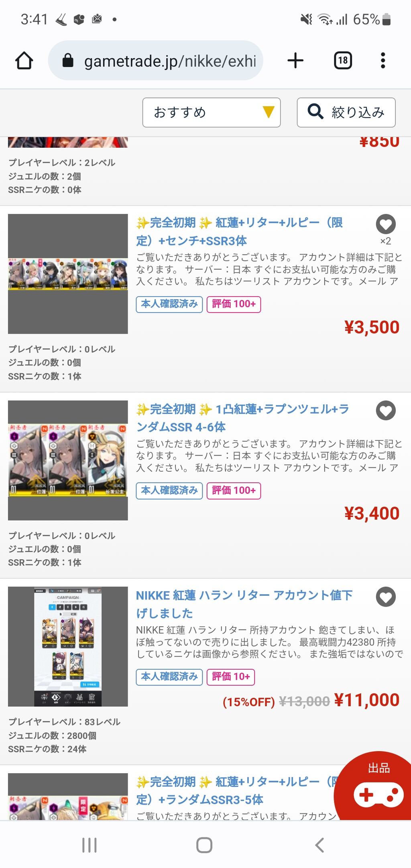
Task: Open a new browser tab with plus
Action: pyautogui.click(x=295, y=61)
